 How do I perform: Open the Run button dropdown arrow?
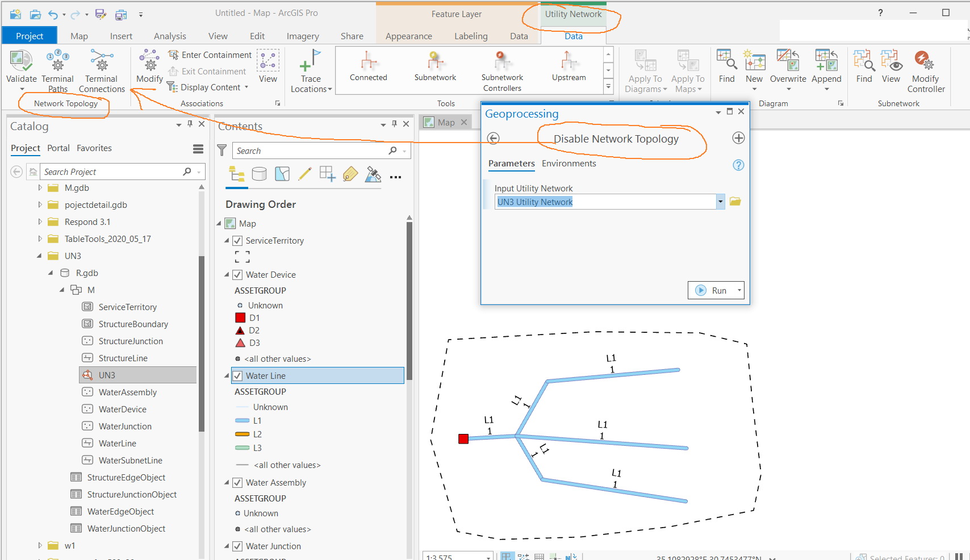(x=739, y=290)
